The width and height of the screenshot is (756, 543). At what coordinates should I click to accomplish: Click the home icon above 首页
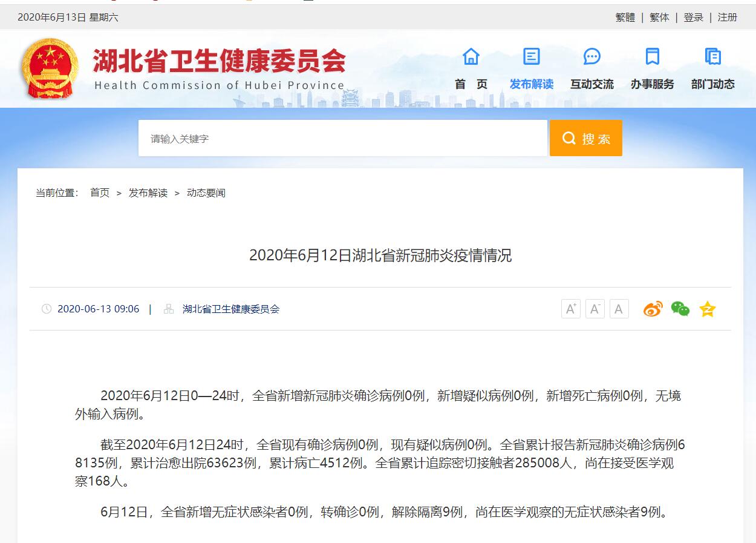pos(471,57)
